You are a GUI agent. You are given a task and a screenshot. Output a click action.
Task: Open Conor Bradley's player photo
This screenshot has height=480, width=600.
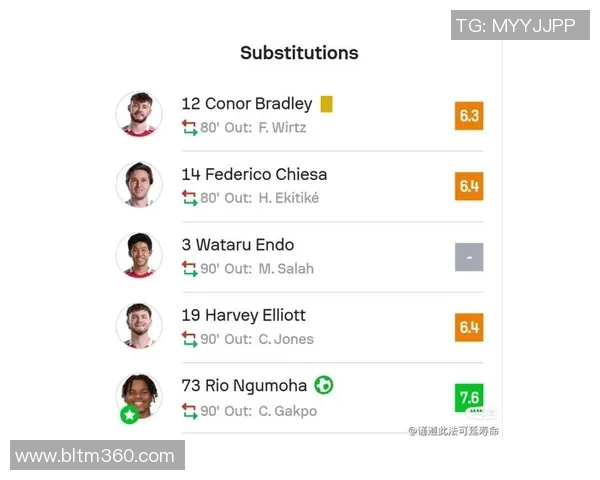[139, 115]
